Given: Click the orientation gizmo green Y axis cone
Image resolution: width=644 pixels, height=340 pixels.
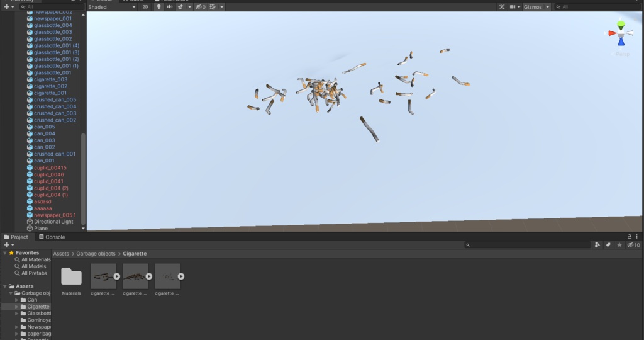Looking at the screenshot, I should click(621, 25).
